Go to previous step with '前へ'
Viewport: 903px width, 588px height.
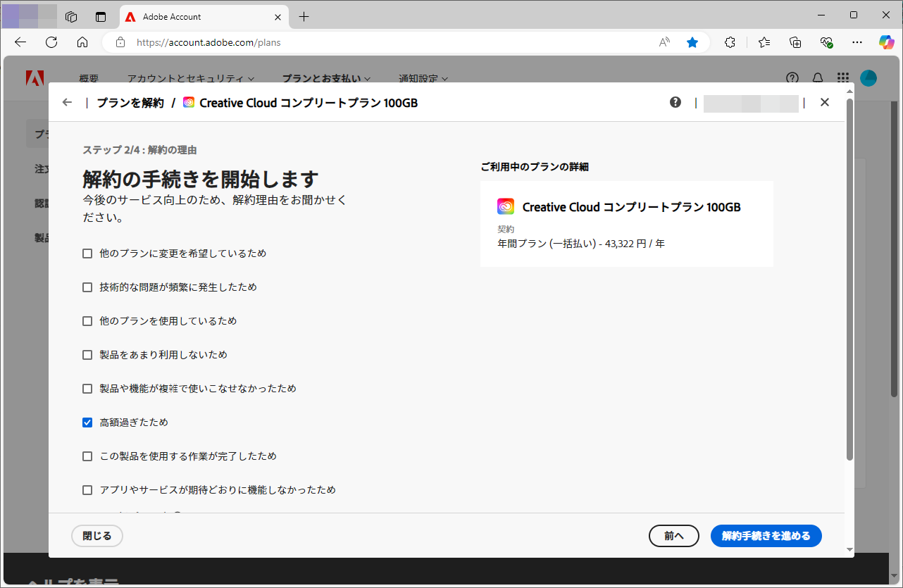(674, 536)
